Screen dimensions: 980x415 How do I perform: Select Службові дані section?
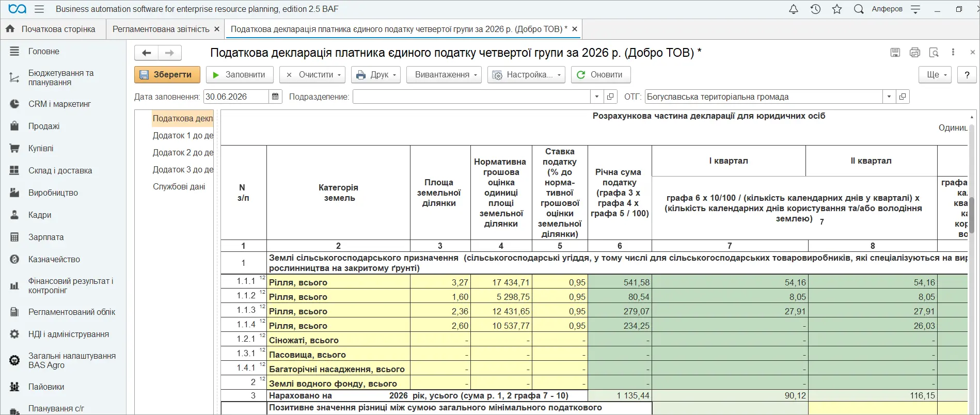[x=179, y=186]
